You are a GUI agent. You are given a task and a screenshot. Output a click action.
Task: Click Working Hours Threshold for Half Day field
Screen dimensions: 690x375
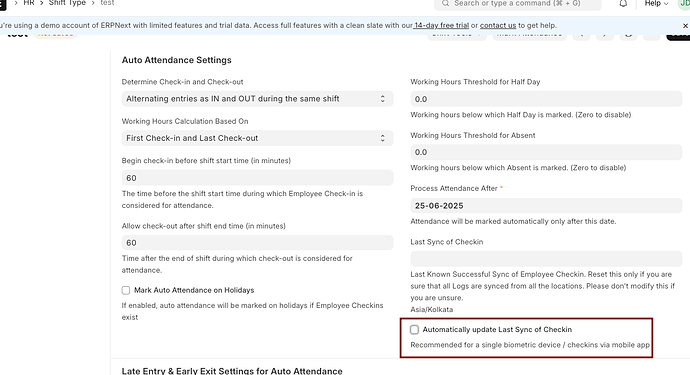546,99
